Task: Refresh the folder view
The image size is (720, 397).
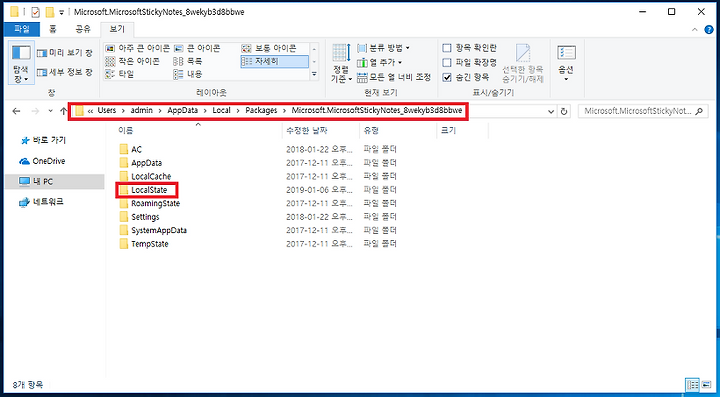Action: coord(563,112)
